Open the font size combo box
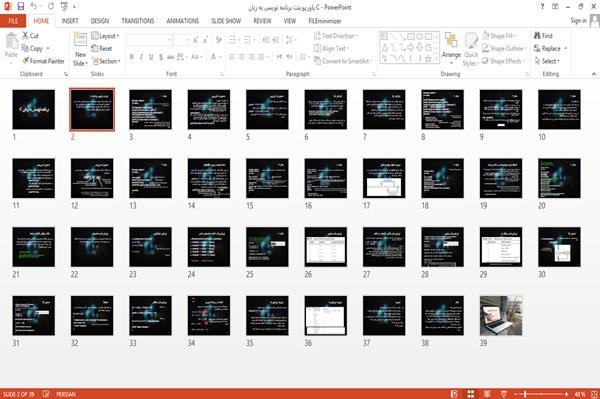 click(x=181, y=40)
